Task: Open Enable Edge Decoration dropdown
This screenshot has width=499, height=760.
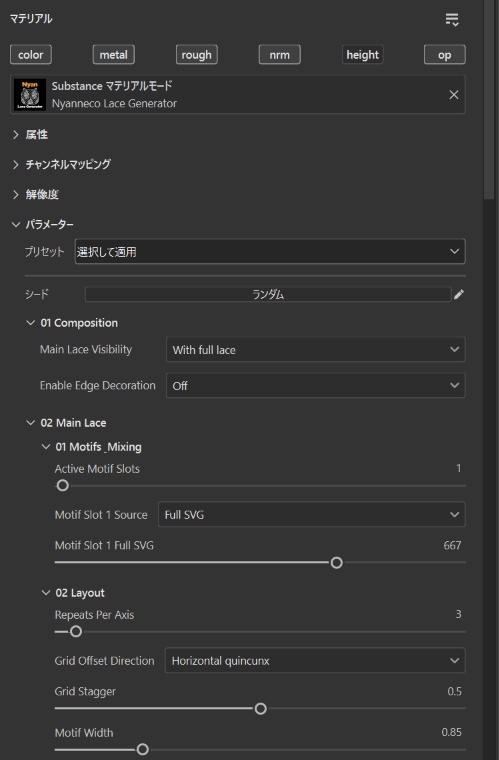Action: (315, 385)
